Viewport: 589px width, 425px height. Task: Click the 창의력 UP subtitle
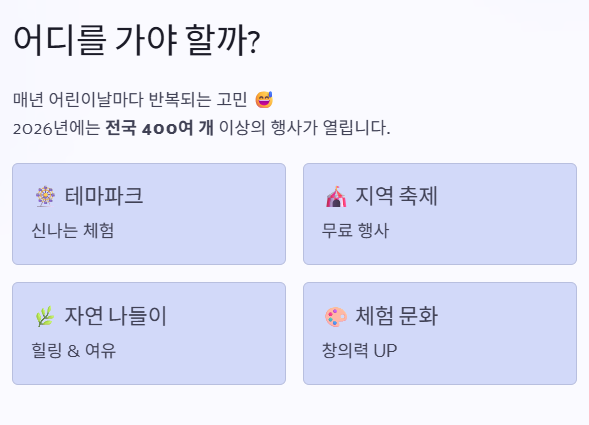click(x=359, y=351)
